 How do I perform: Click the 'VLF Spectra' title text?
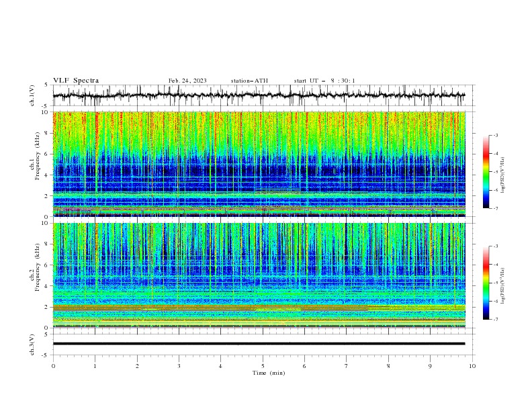click(x=76, y=81)
